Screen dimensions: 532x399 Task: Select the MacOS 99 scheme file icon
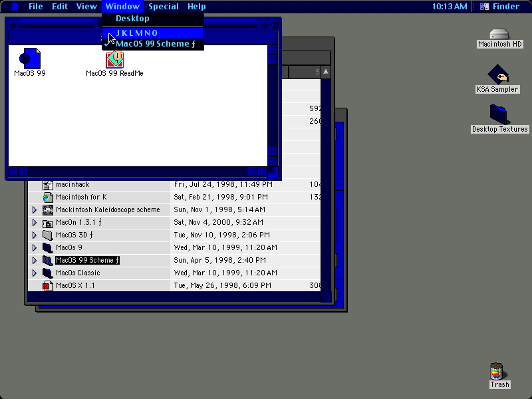click(30, 58)
